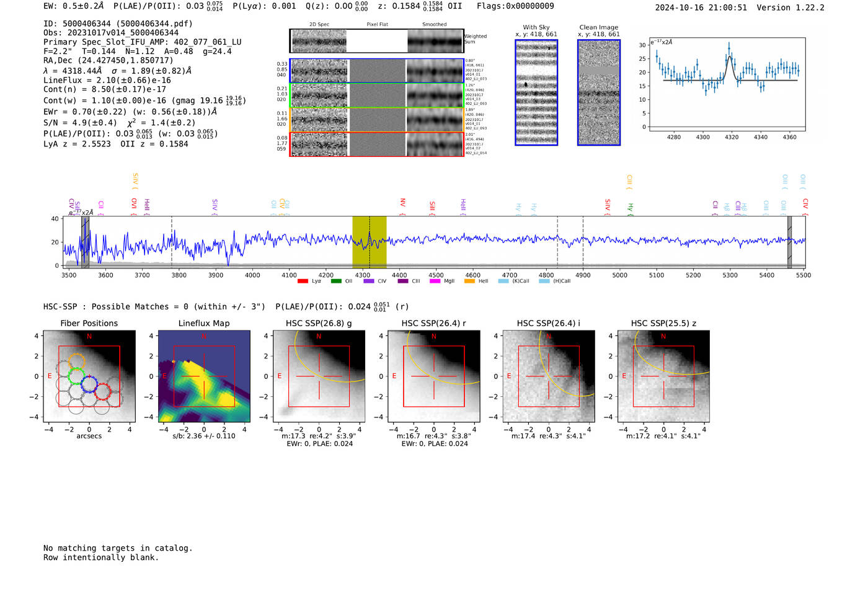The image size is (868, 591).
Task: Open the HSC SSP(26.8) g image
Action: click(319, 376)
